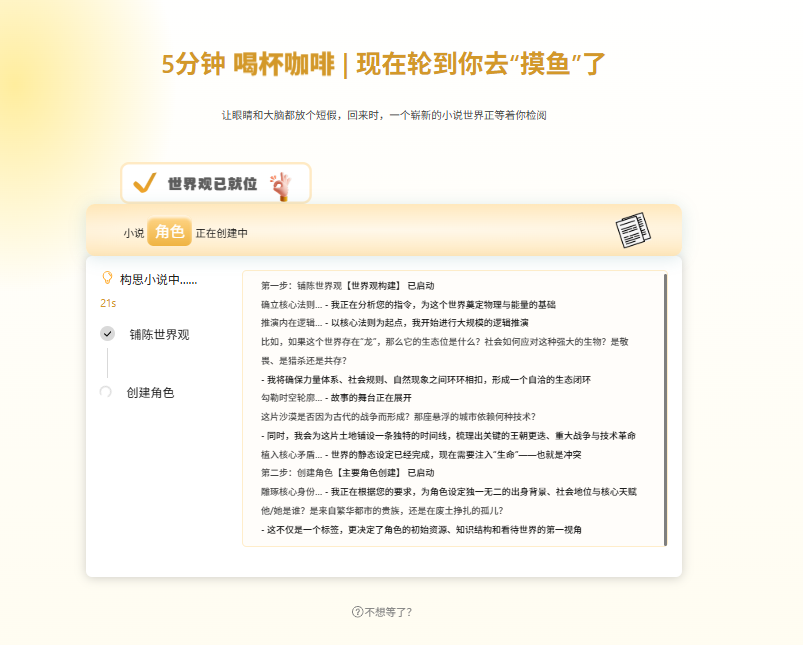Click log line starting '勾勒时空轮廓'
The height and width of the screenshot is (645, 803).
point(336,398)
